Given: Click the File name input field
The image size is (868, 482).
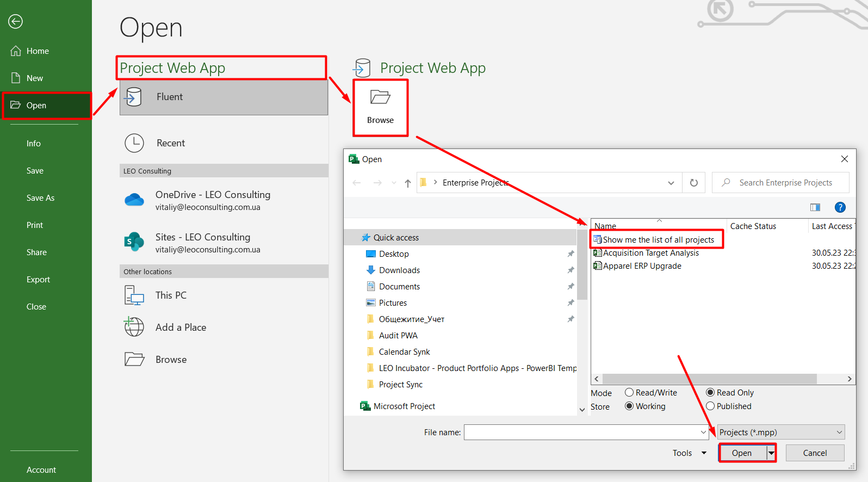Looking at the screenshot, I should point(586,432).
